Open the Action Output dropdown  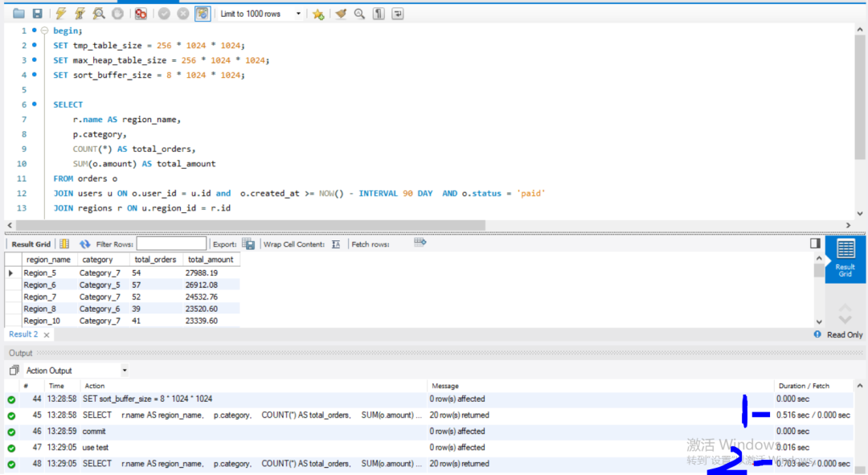(76, 371)
